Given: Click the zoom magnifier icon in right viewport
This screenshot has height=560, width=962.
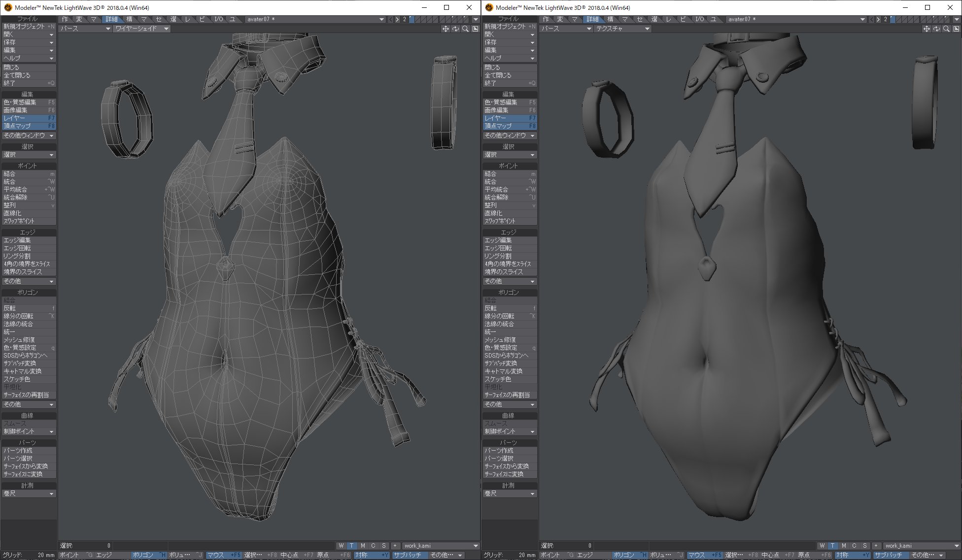Looking at the screenshot, I should (946, 29).
